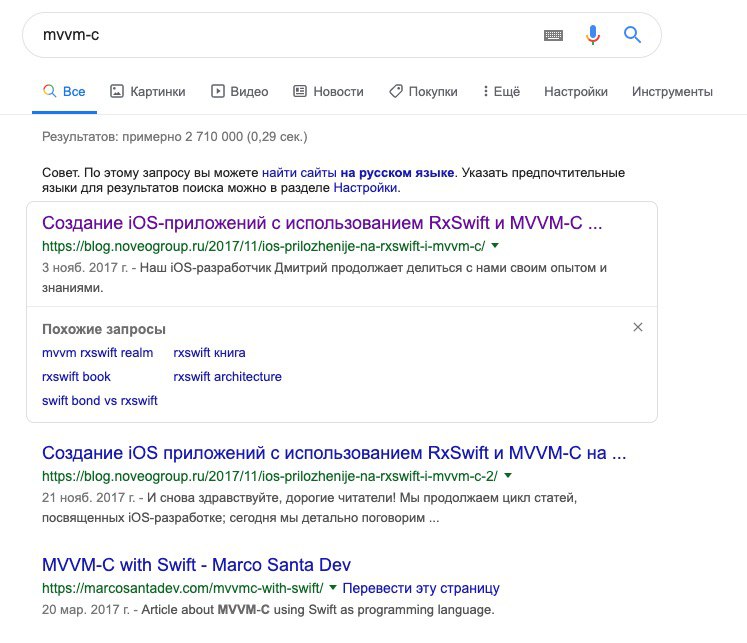Switch to the 'Покупки' tab

point(423,91)
